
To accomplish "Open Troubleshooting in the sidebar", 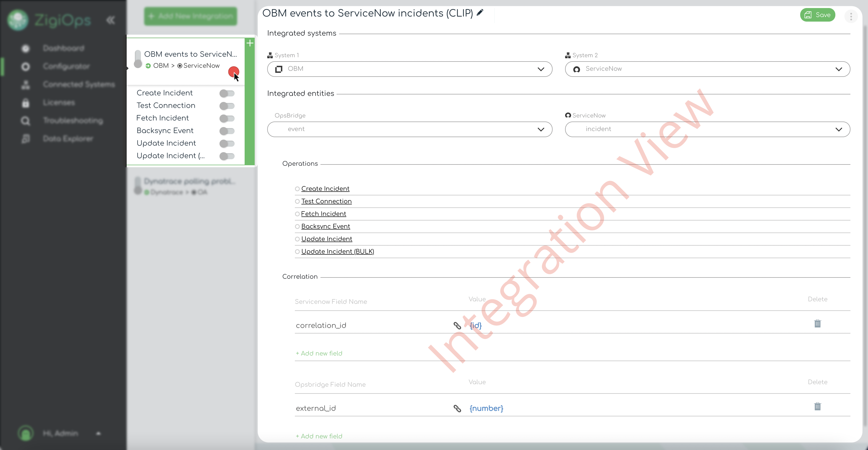I will tap(73, 121).
